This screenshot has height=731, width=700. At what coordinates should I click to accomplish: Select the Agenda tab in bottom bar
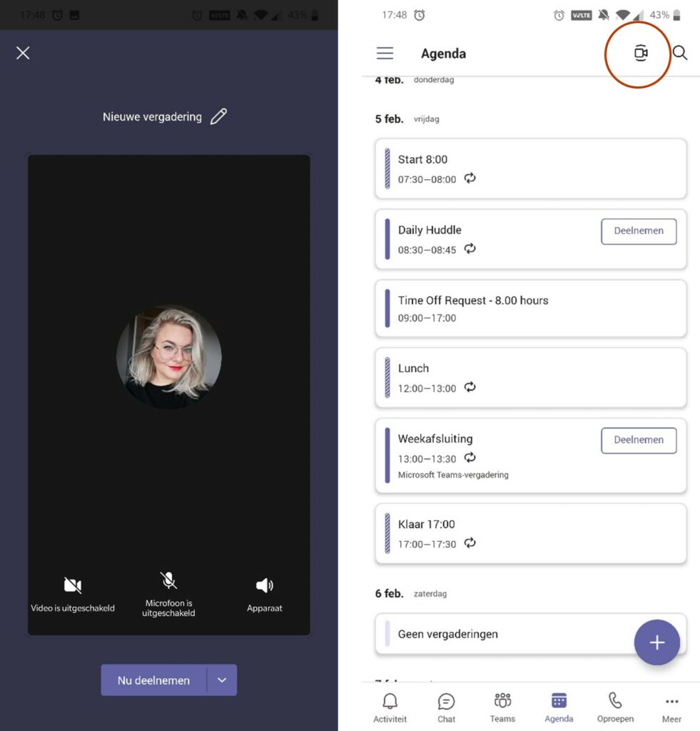(x=559, y=707)
